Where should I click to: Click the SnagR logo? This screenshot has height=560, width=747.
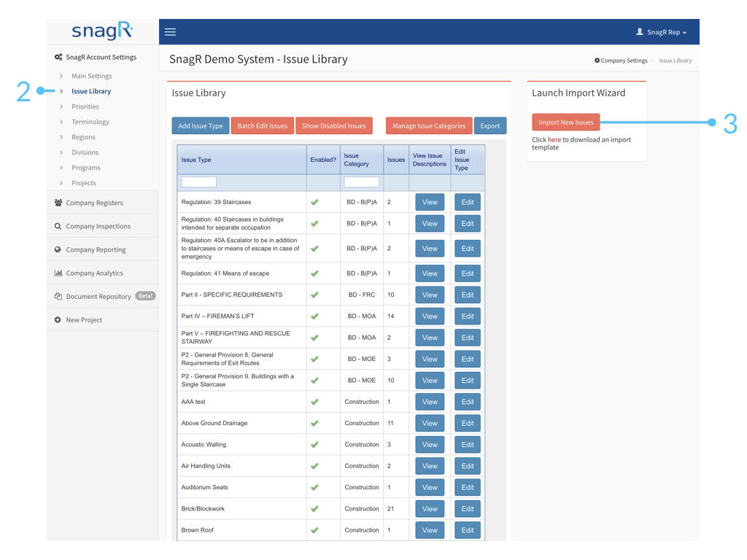point(102,31)
